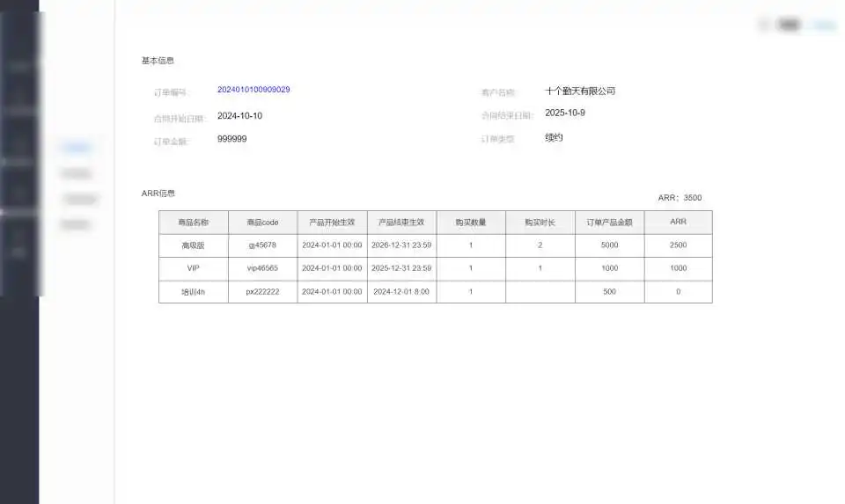Viewport: 845px width, 504px height.
Task: Select the contract end date 2025-10-9
Action: click(565, 113)
